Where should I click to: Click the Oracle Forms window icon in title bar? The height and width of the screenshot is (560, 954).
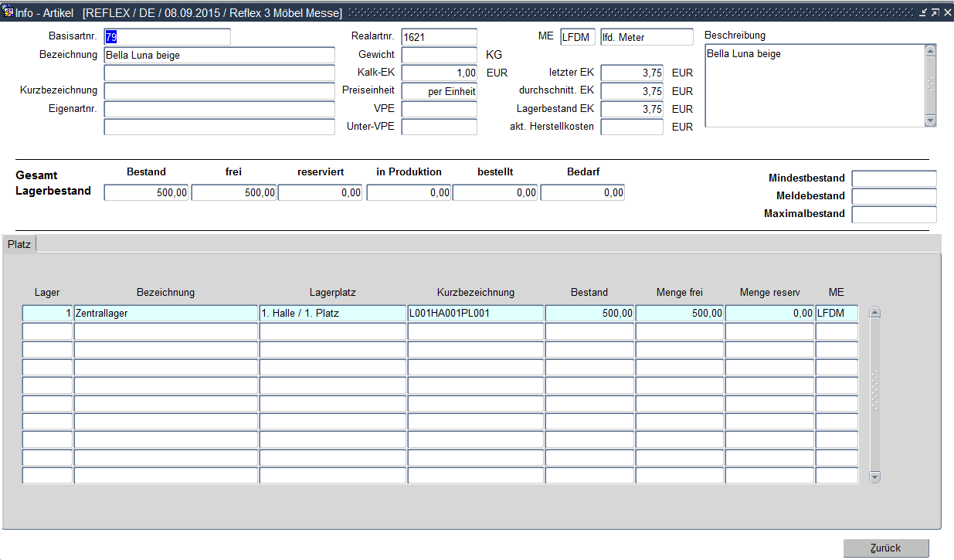(x=8, y=13)
